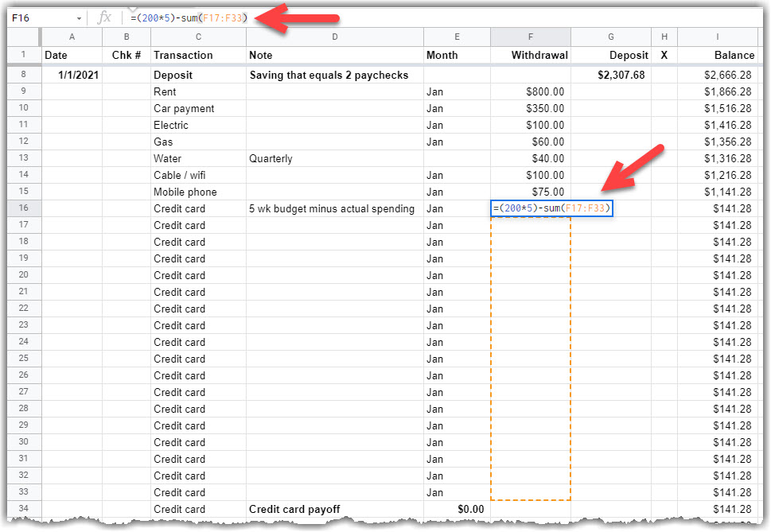
Task: Select the Rent withdrawal cell $800.00
Action: click(530, 91)
